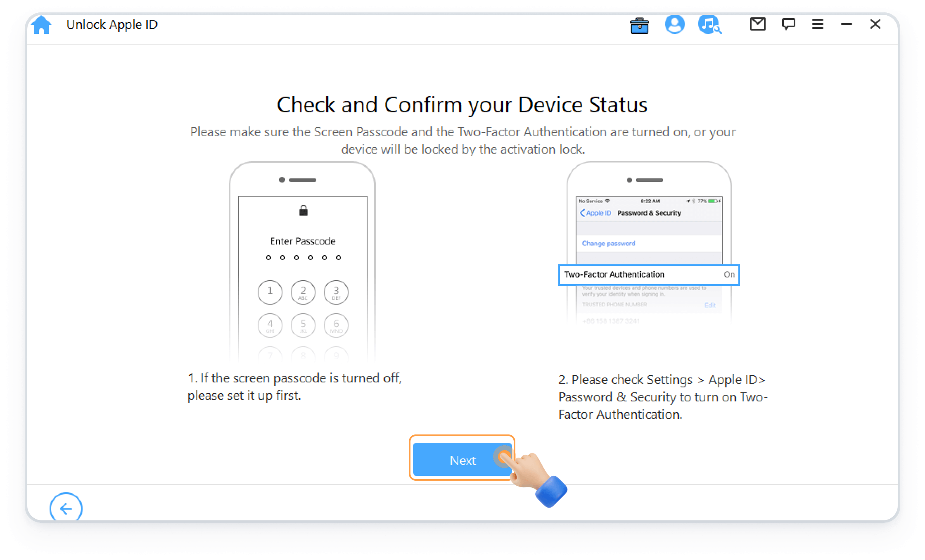925x560 pixels.
Task: Open the user profile icon
Action: click(675, 25)
